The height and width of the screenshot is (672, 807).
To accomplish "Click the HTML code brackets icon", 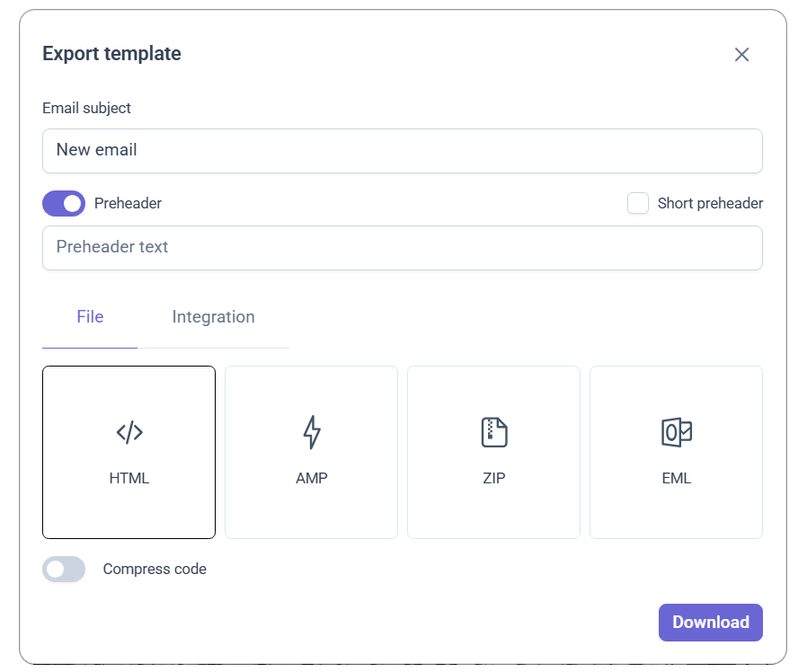I will [129, 432].
